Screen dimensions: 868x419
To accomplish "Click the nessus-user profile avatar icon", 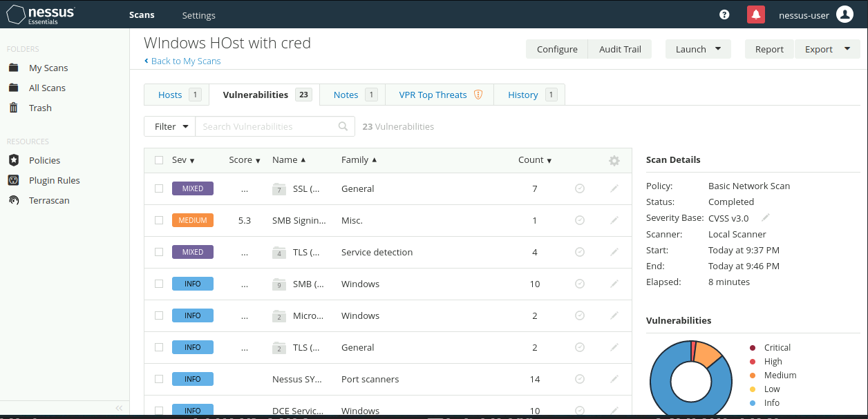I will (x=845, y=14).
